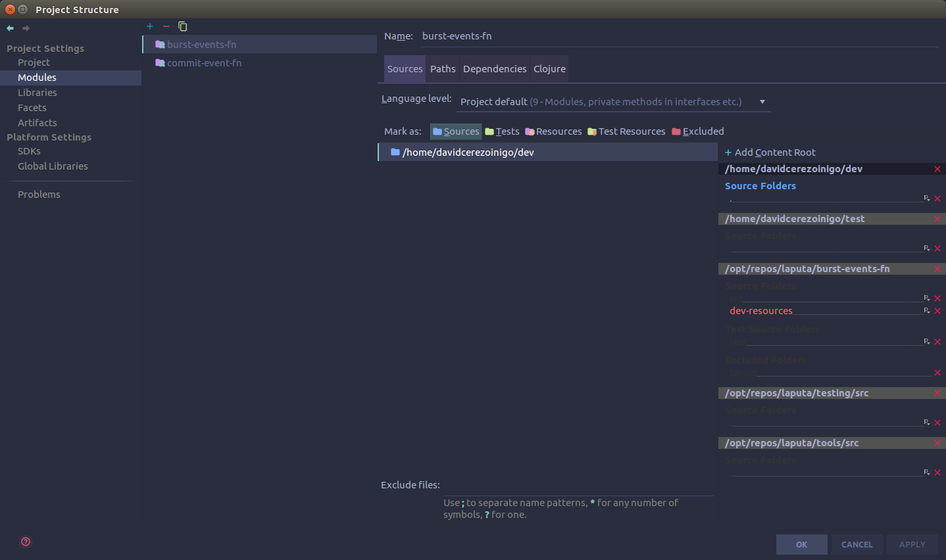The width and height of the screenshot is (946, 560).
Task: Click the Add Content Root link
Action: [x=770, y=152]
